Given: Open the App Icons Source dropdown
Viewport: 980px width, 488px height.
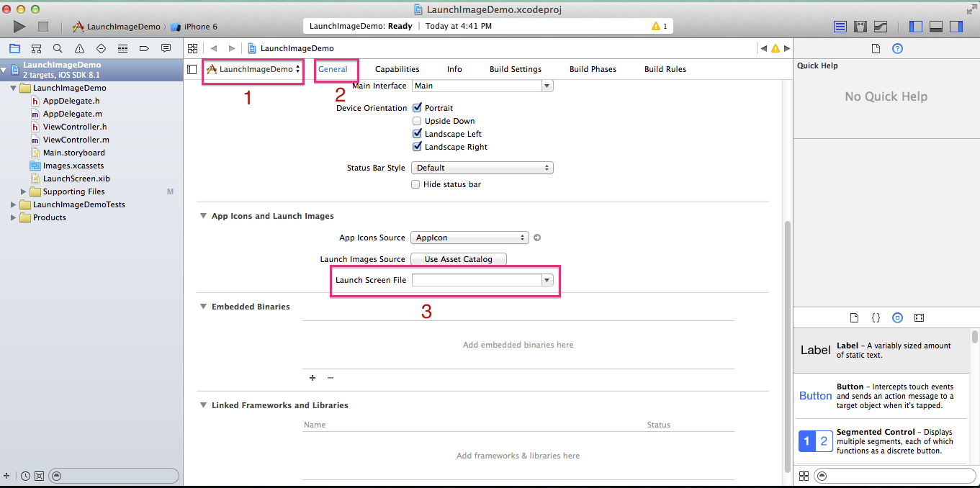Looking at the screenshot, I should [469, 238].
